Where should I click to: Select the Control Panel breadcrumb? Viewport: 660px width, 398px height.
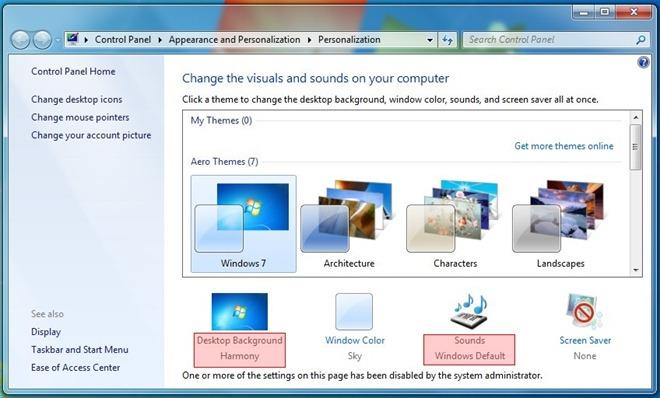(x=122, y=40)
